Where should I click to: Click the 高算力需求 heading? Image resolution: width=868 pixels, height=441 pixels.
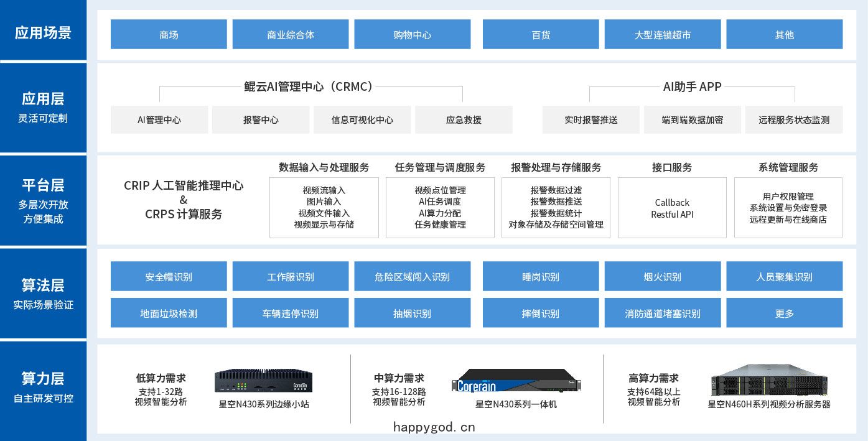point(653,378)
